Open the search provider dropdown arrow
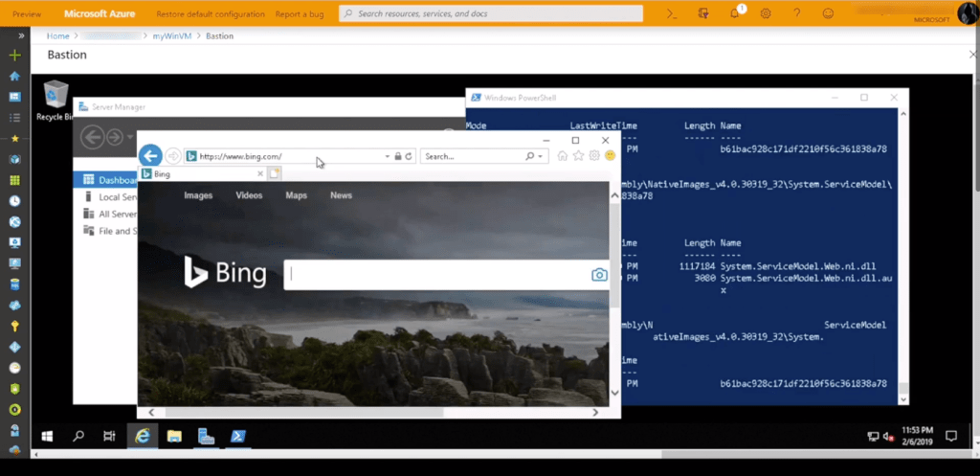 541,156
